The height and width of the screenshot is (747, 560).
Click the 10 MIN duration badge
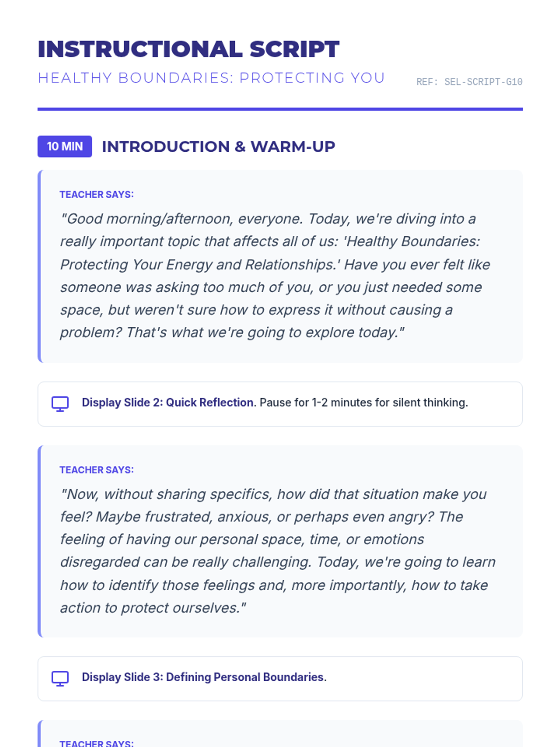tap(65, 147)
